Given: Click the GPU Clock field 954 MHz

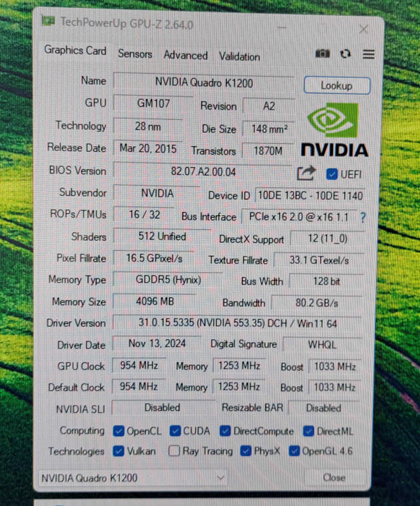Looking at the screenshot, I should click(139, 366).
